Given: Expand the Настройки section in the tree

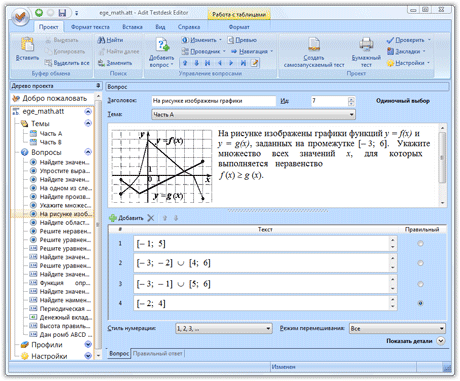Looking at the screenshot, I should (x=88, y=356).
